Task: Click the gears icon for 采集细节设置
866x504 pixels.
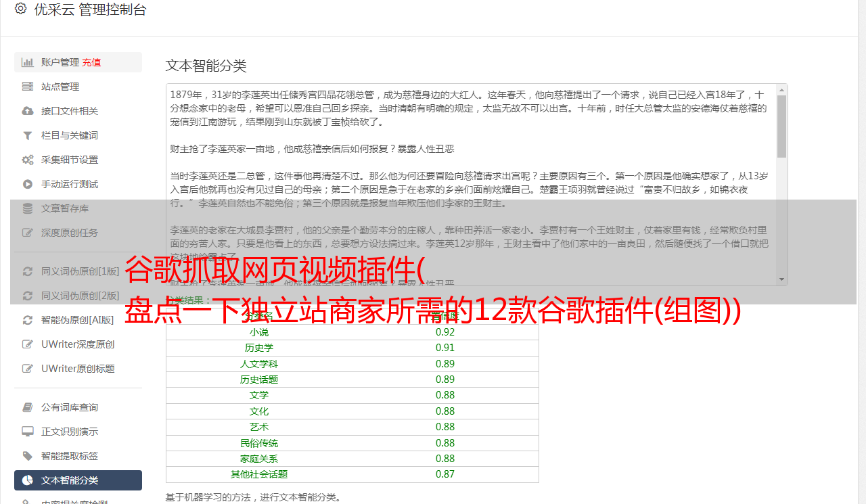Action: (x=28, y=160)
